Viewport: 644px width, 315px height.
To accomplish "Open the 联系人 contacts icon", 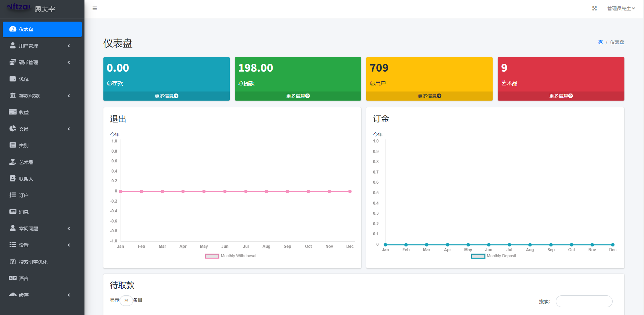I will click(x=13, y=179).
